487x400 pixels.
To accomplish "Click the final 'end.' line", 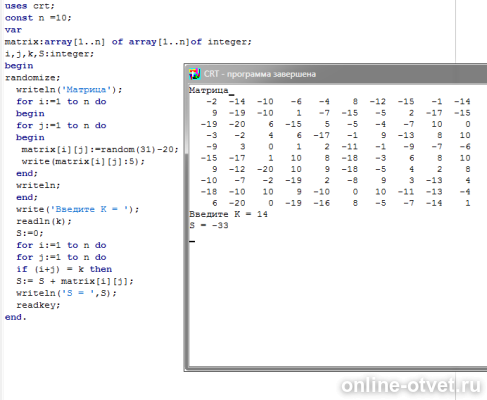I will tap(15, 317).
